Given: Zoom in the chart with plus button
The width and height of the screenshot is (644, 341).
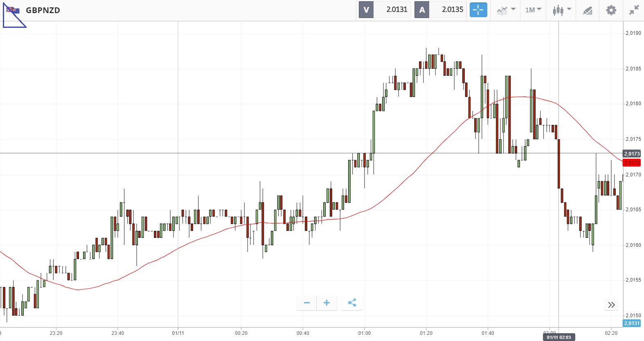Looking at the screenshot, I should 327,303.
